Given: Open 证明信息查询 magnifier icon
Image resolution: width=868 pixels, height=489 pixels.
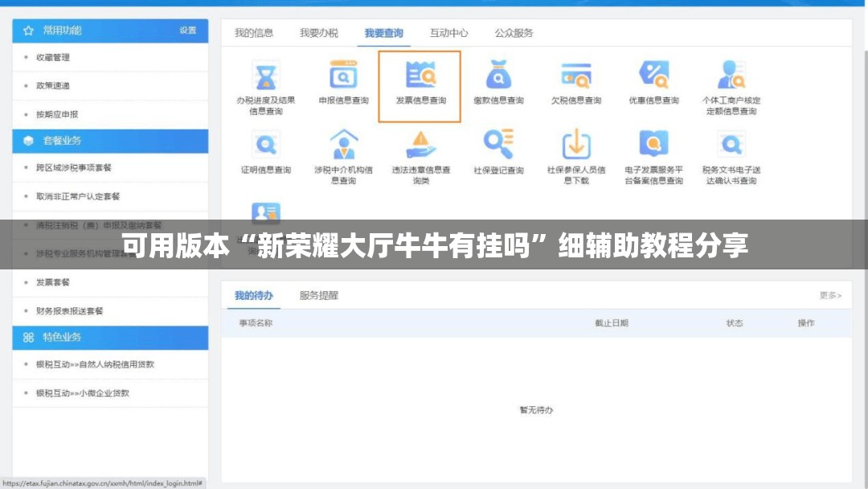Looking at the screenshot, I should coord(266,145).
